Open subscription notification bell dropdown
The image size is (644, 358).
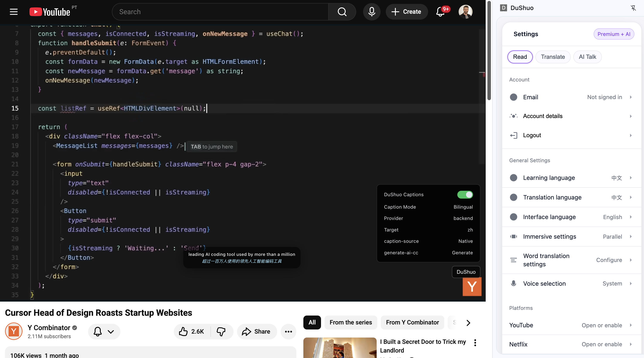tap(104, 331)
